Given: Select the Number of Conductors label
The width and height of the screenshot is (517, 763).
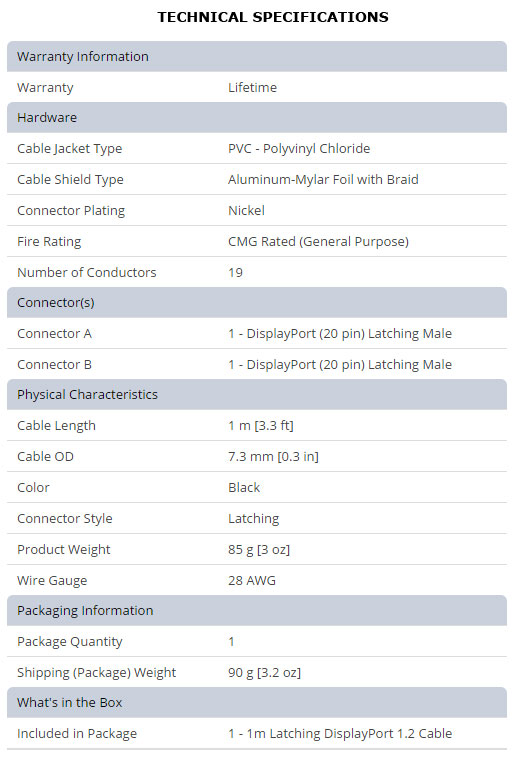Looking at the screenshot, I should point(87,272).
